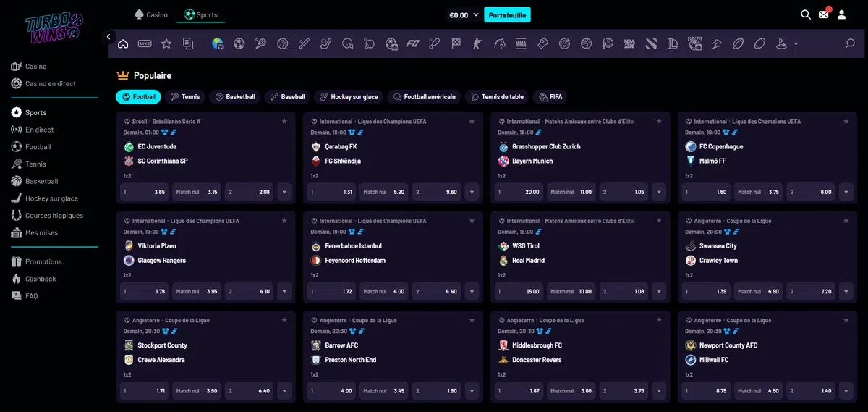Expand more markets for Bayern Munich match
This screenshot has width=868, height=412.
coord(659,192)
